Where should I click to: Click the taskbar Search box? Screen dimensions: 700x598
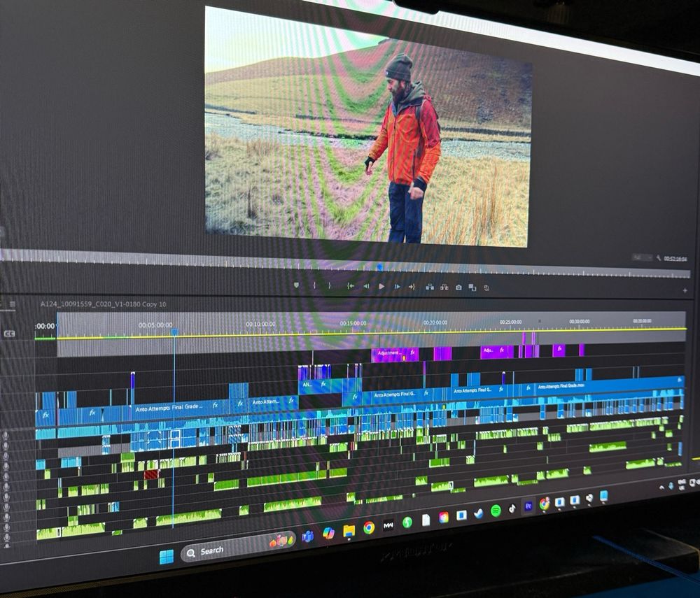click(x=238, y=547)
